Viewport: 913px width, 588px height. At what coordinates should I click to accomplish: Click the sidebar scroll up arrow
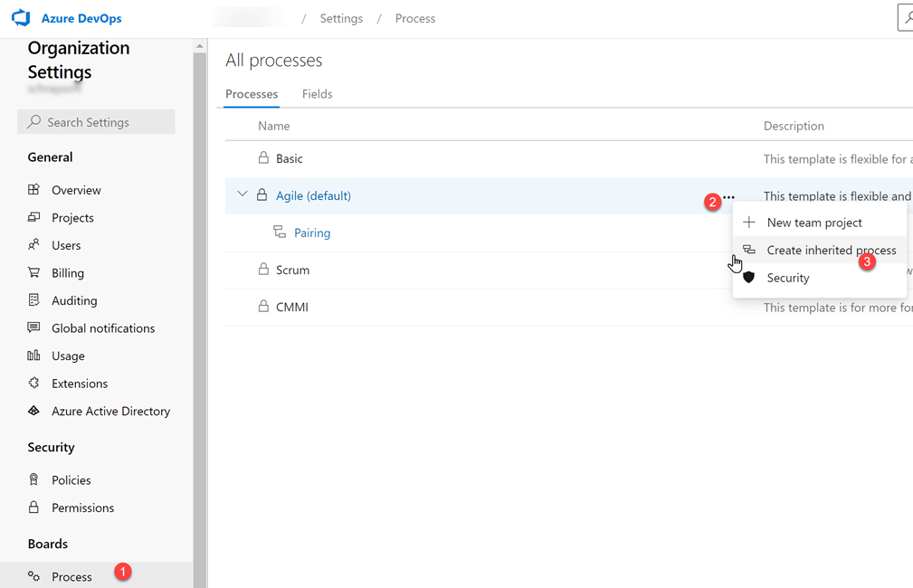tap(200, 45)
